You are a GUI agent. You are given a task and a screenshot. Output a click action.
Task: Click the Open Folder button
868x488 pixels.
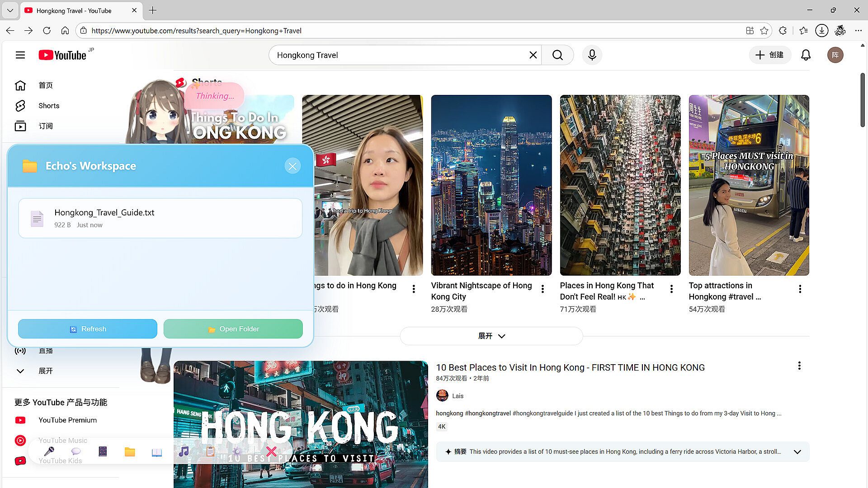233,329
